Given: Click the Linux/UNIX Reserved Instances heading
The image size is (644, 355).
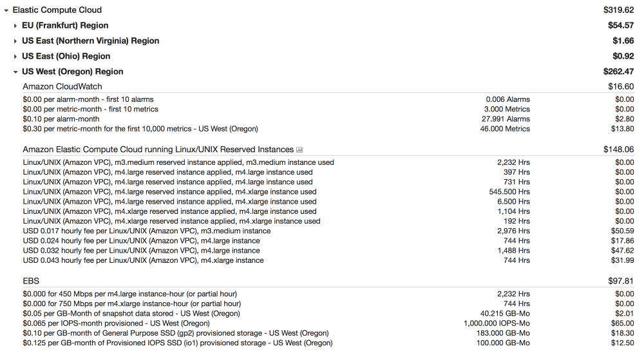Looking at the screenshot, I should coord(158,149).
